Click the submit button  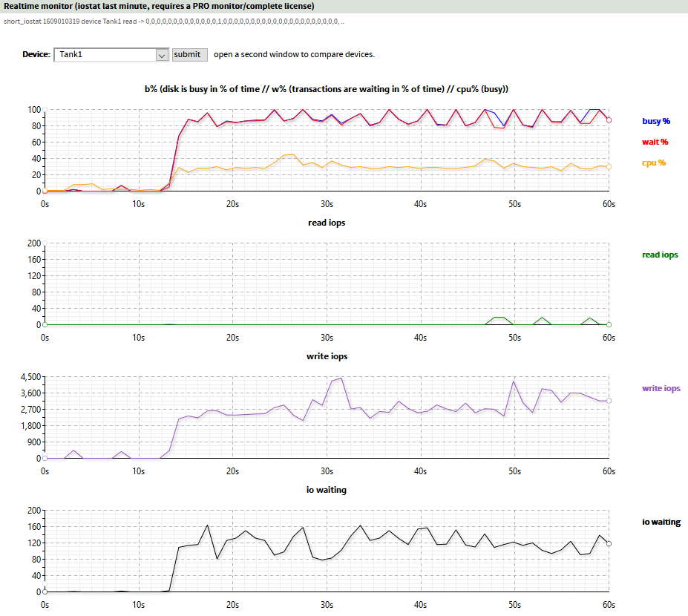(189, 55)
